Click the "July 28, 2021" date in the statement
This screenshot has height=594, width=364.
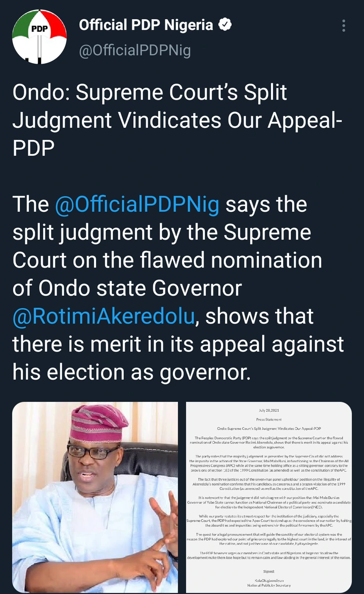tap(268, 413)
